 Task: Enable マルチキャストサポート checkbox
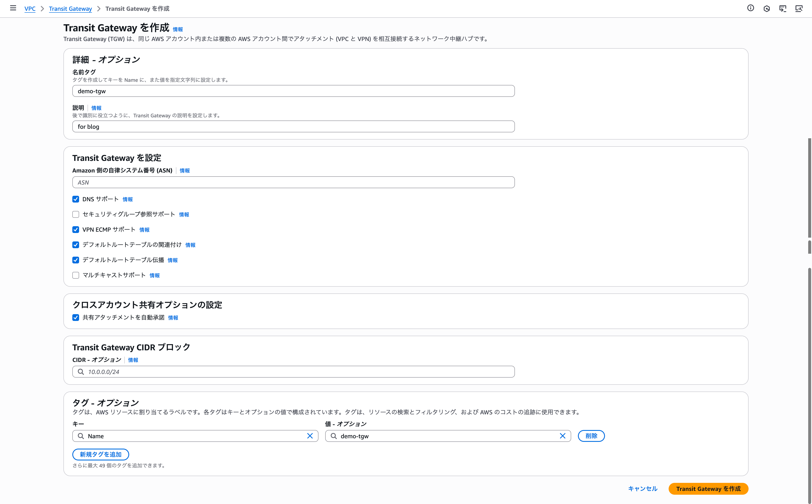(x=76, y=275)
